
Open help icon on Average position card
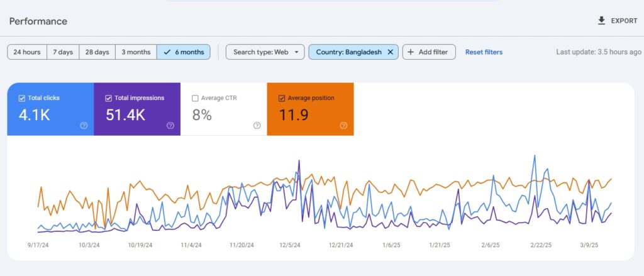click(344, 126)
